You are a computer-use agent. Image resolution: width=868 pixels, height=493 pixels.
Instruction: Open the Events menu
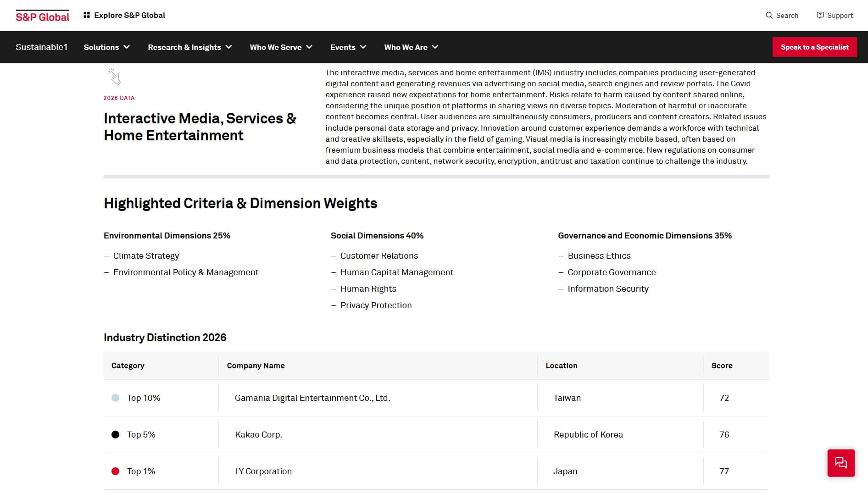point(348,47)
